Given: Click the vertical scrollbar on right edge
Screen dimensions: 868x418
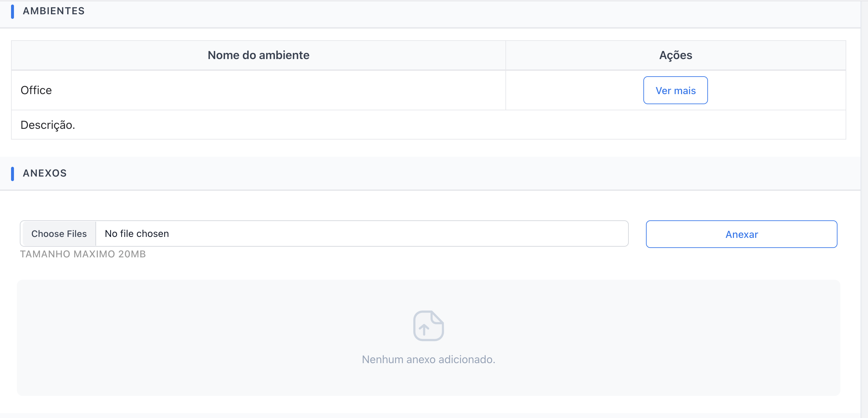Looking at the screenshot, I should coord(864,209).
